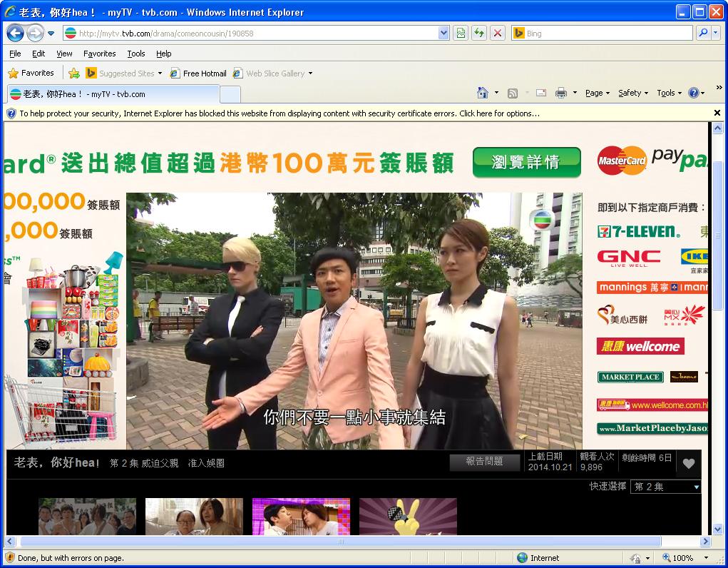Screen dimensions: 728x568
Task: Click the 報告問題 report problem button
Action: click(x=484, y=462)
